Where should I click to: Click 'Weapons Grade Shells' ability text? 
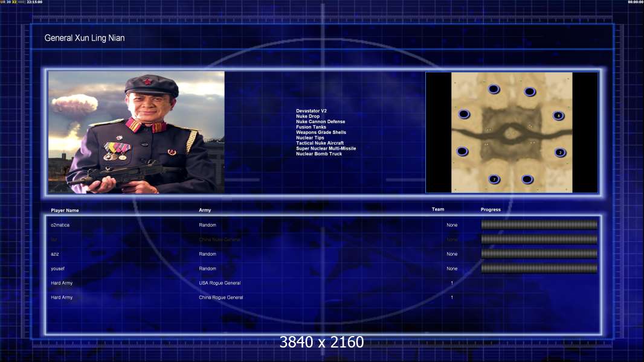[321, 132]
